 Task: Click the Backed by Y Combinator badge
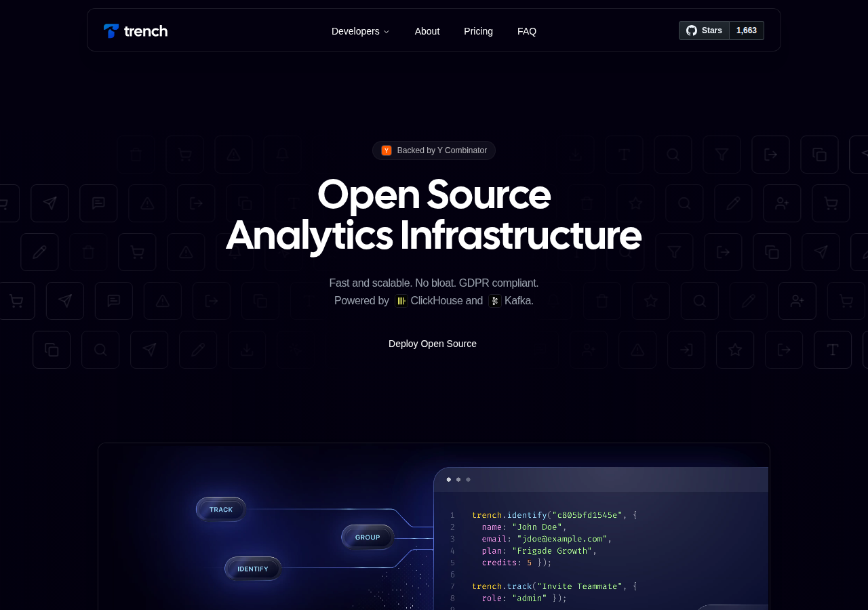pyautogui.click(x=434, y=150)
